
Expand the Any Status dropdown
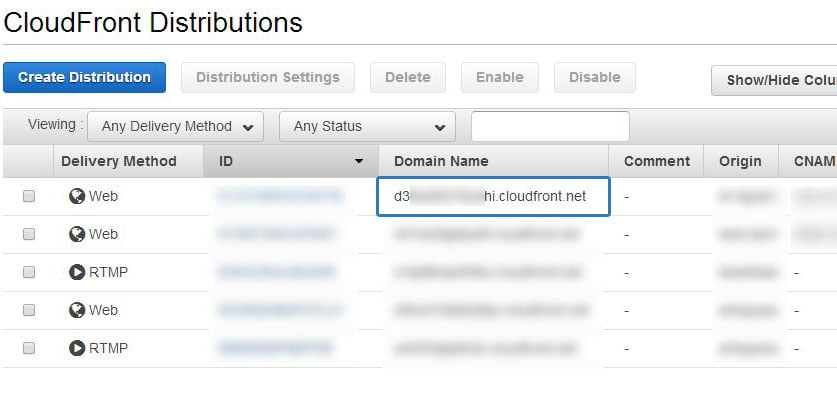click(x=367, y=127)
